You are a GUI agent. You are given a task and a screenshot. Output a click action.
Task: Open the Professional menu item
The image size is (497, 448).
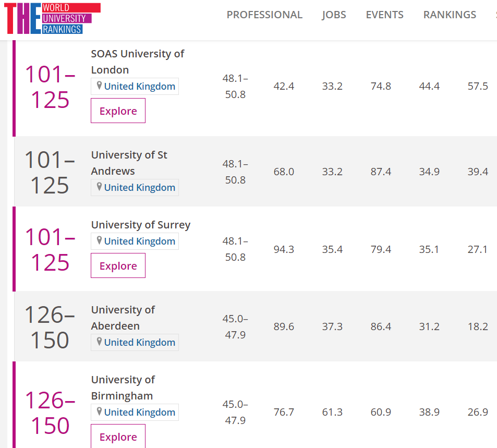264,15
